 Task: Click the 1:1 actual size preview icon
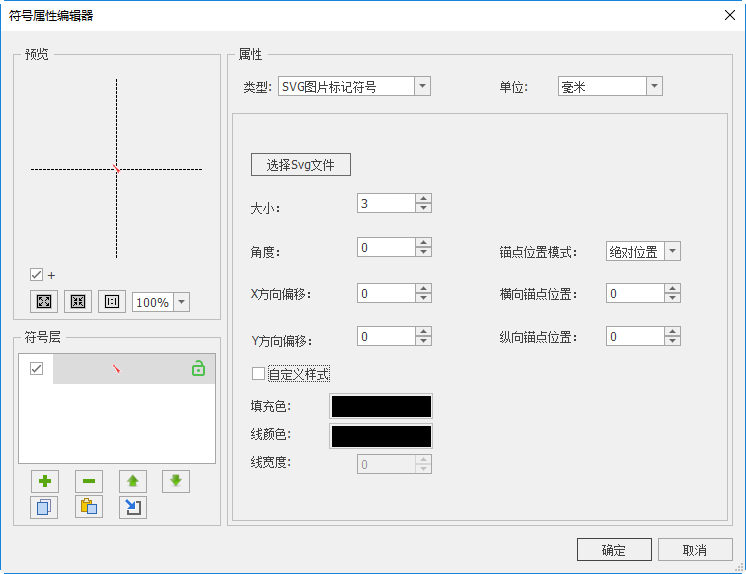(112, 302)
